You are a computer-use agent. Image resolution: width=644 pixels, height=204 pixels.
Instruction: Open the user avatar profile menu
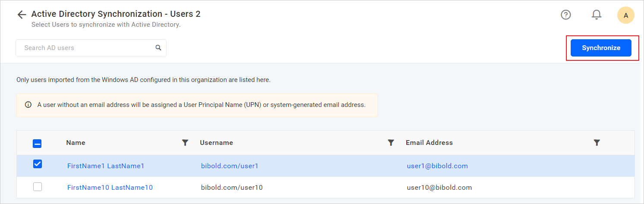(625, 16)
